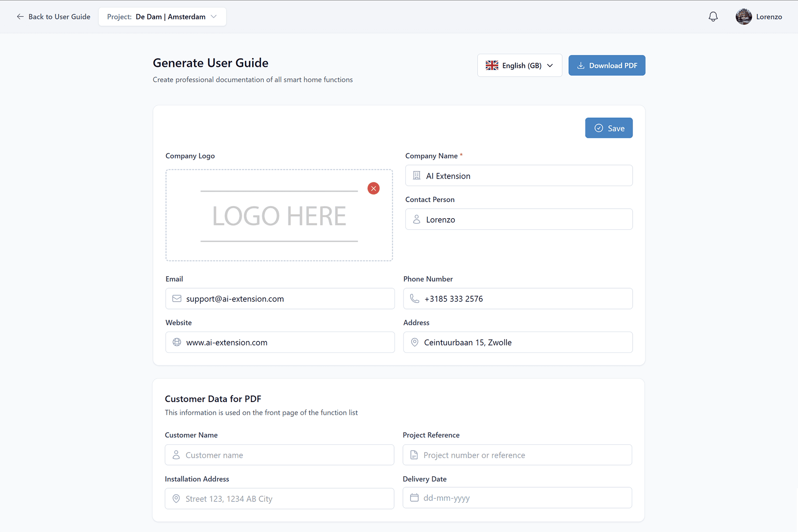Image resolution: width=798 pixels, height=532 pixels.
Task: Click the map pin icon in the Address field
Action: click(415, 342)
